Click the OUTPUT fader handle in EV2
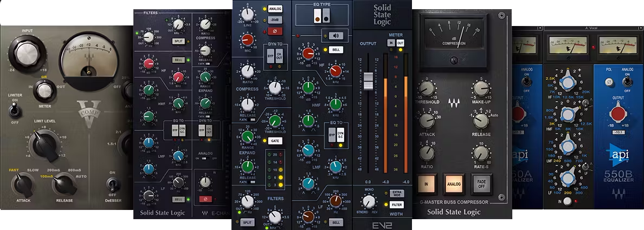The width and height of the screenshot is (644, 230). [369, 81]
